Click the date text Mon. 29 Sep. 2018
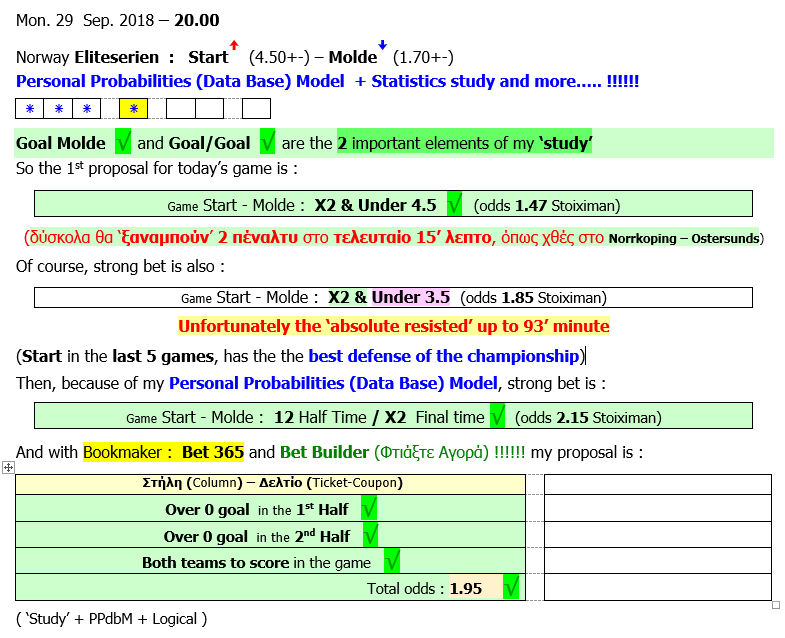 (x=85, y=20)
